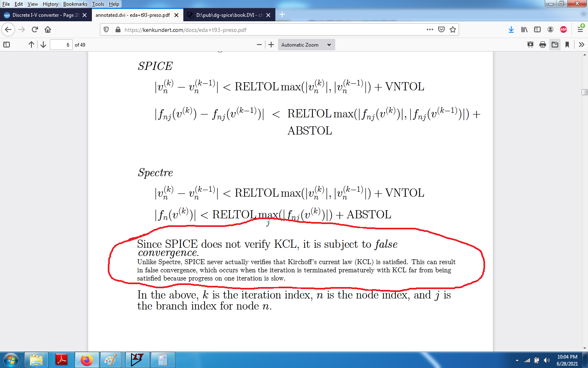Open Adobe Acrobat from taskbar
Image resolution: width=588 pixels, height=368 pixels.
(62, 360)
